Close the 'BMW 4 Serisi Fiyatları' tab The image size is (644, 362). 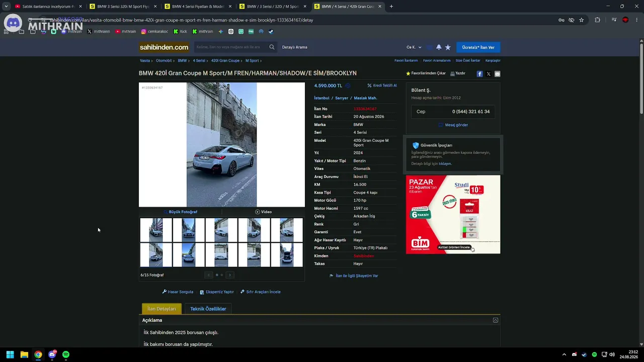230,7
